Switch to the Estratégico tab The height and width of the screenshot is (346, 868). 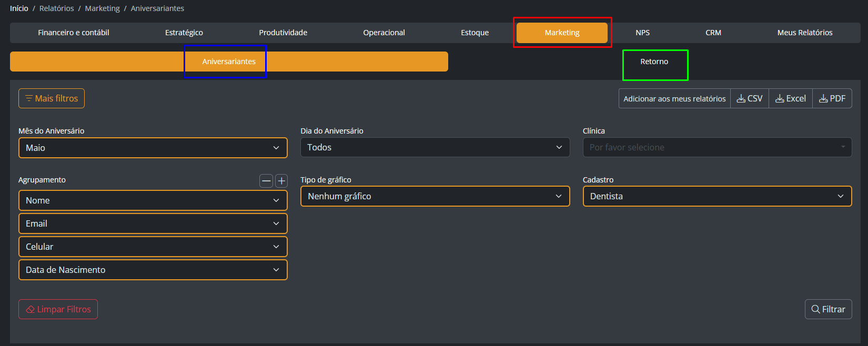click(184, 33)
